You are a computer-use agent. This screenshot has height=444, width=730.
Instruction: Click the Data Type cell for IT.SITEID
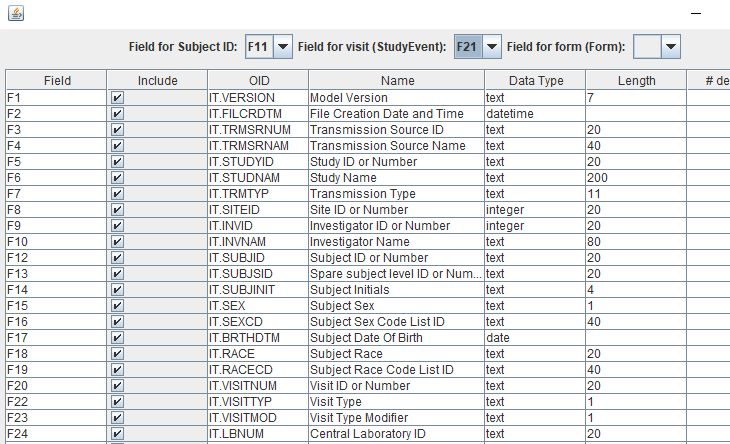tap(534, 210)
